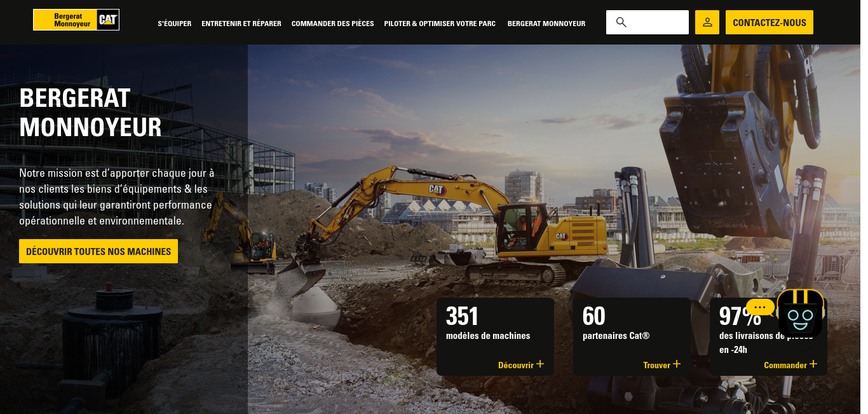Open the Entretenir et réparer menu

(x=241, y=24)
